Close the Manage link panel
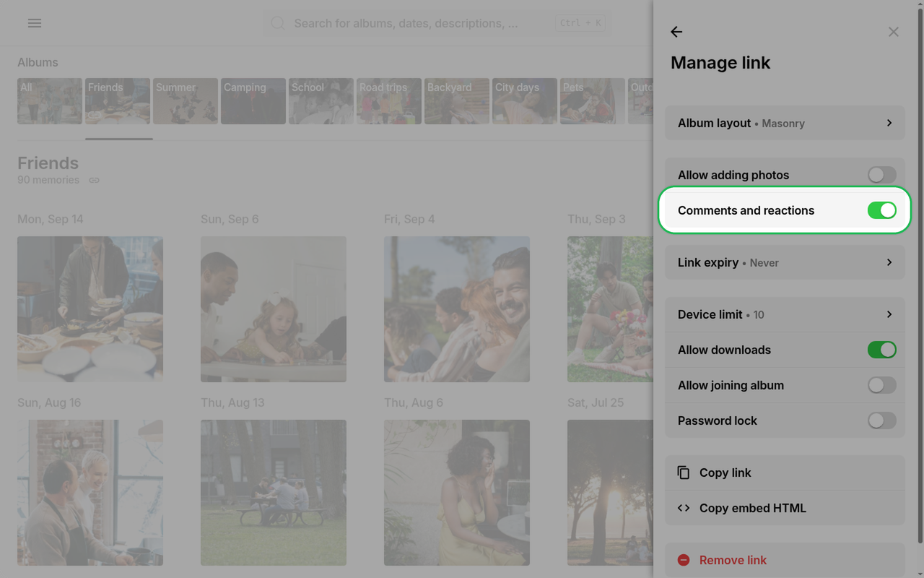The width and height of the screenshot is (924, 578). (894, 32)
